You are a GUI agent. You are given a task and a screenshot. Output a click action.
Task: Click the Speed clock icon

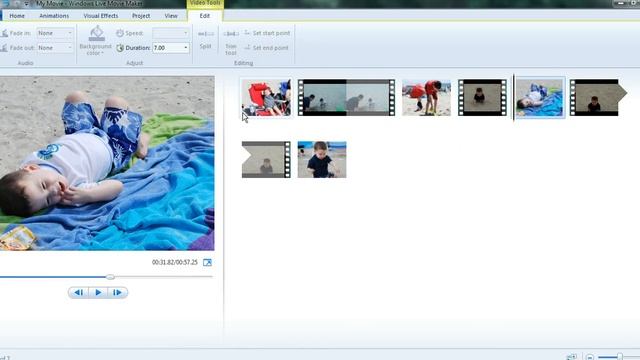(120, 33)
